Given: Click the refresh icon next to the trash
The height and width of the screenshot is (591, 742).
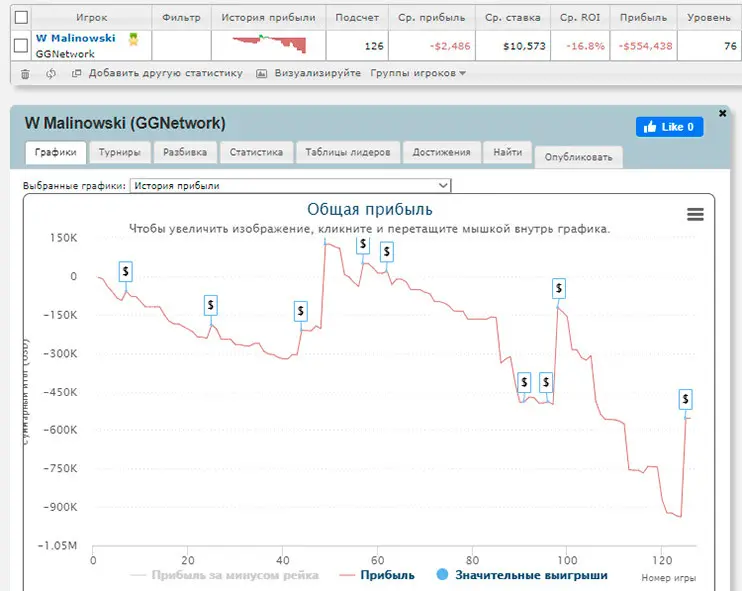Looking at the screenshot, I should [x=51, y=73].
